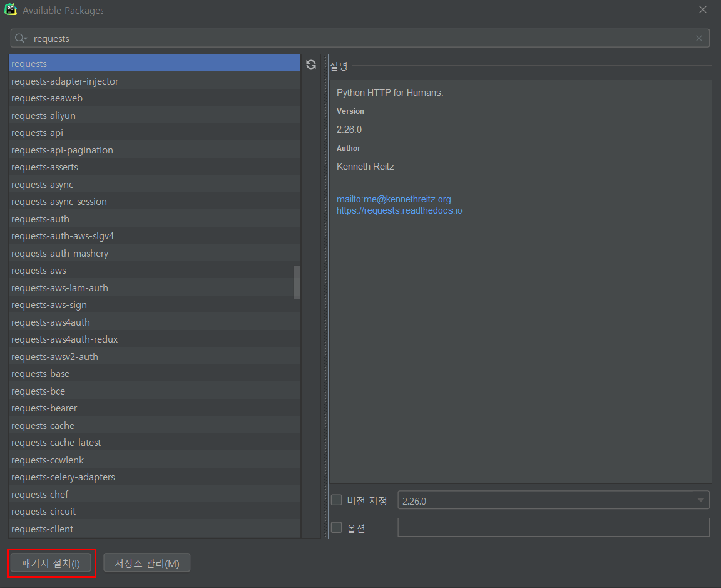Enable the 버전 지정 checkbox
721x588 pixels.
click(336, 500)
